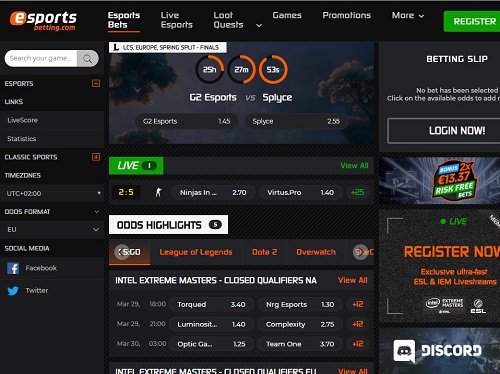
Task: Click the 2:5 live score
Action: tap(126, 192)
